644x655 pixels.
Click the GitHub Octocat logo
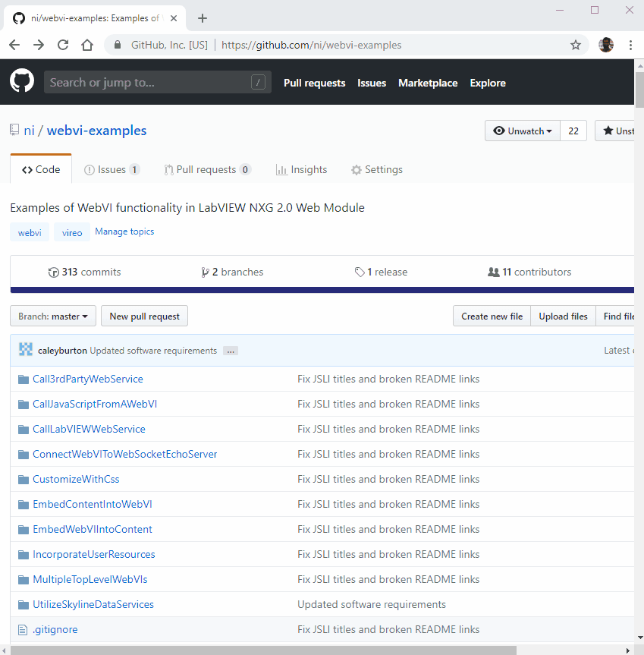[22, 80]
